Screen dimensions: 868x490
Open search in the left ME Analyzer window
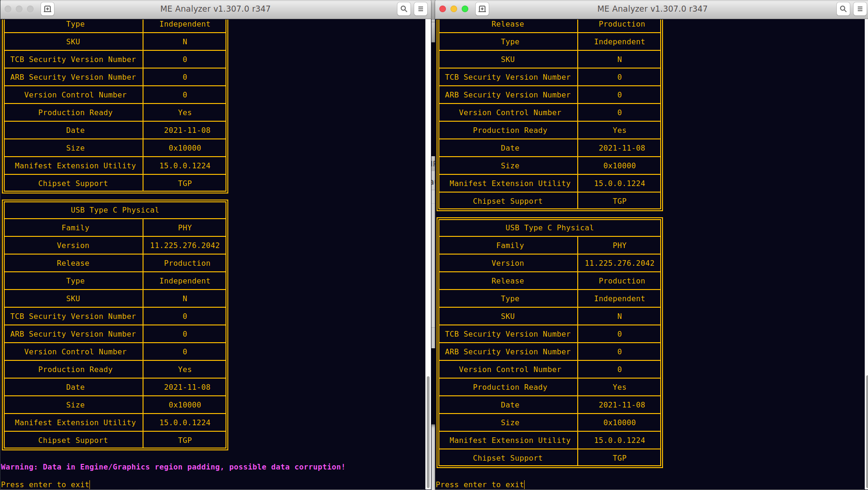click(404, 9)
